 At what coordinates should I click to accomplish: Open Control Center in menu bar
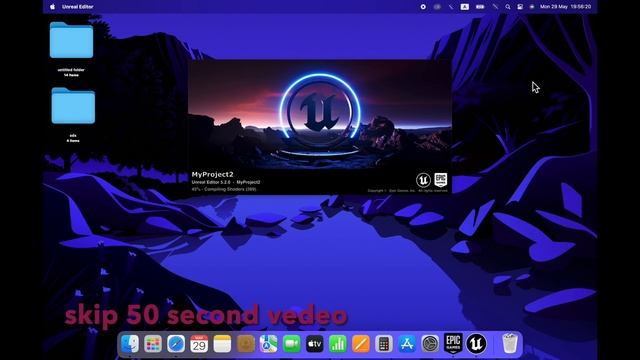520,7
